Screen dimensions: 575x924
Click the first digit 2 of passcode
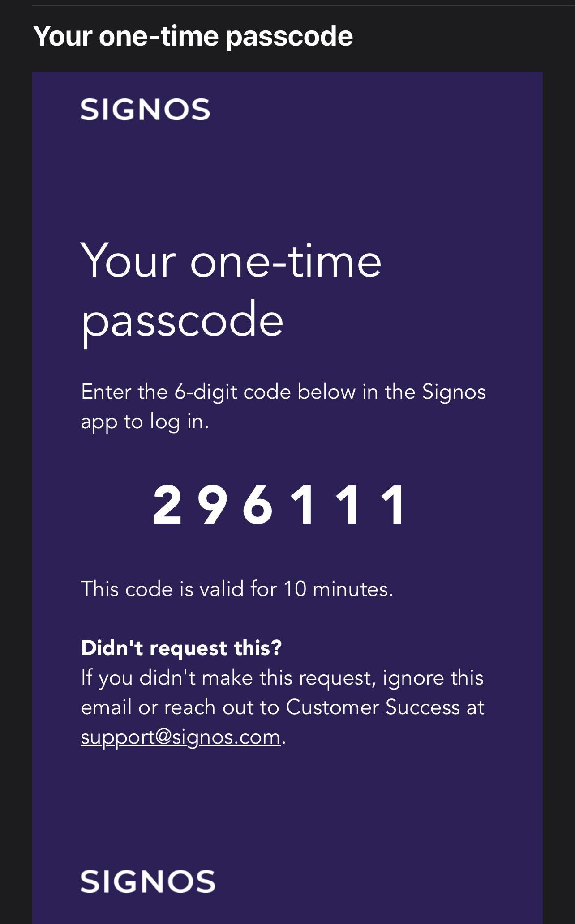pos(167,505)
